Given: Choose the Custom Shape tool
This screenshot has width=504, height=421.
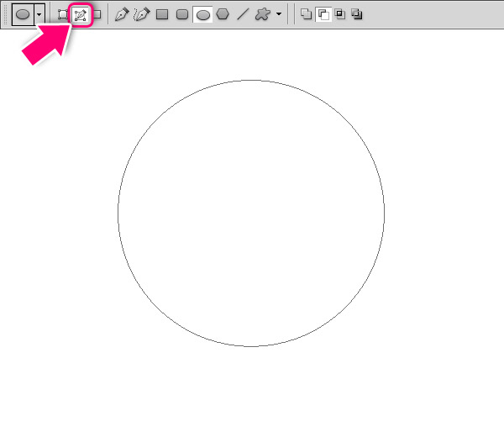Looking at the screenshot, I should tap(263, 14).
